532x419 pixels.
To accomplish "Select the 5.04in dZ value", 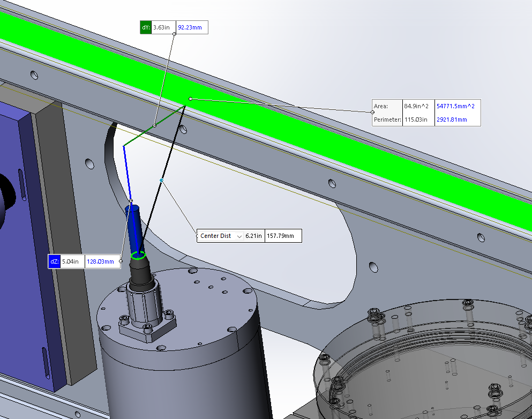I will pos(70,261).
